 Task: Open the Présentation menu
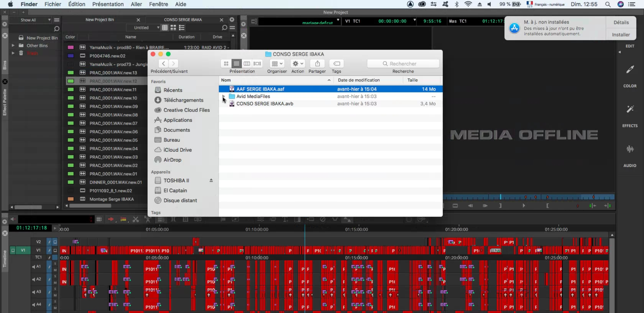click(x=108, y=4)
